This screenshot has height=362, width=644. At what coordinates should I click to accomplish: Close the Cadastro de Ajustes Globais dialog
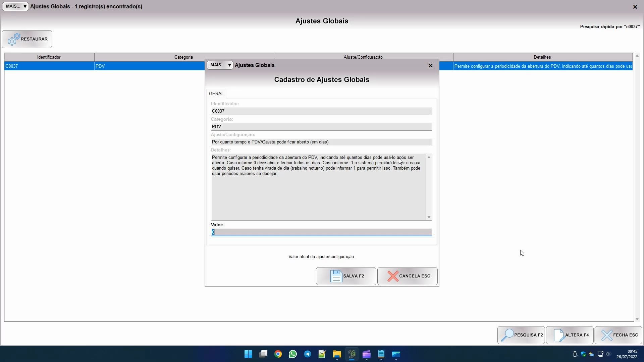pyautogui.click(x=431, y=66)
